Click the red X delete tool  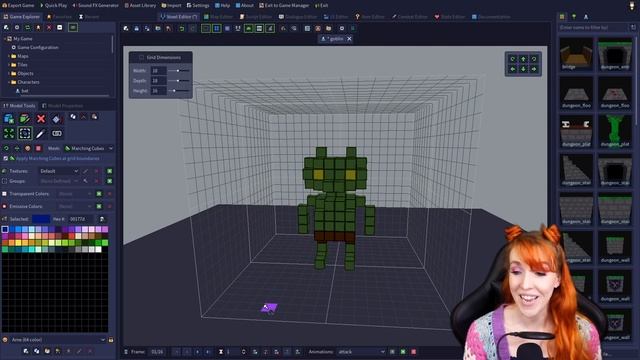coord(41,119)
